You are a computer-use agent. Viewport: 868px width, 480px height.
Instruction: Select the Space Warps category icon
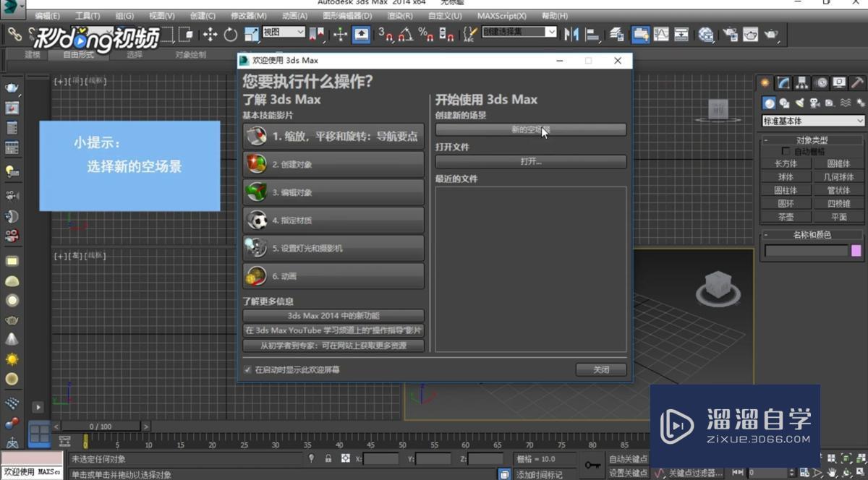(844, 103)
